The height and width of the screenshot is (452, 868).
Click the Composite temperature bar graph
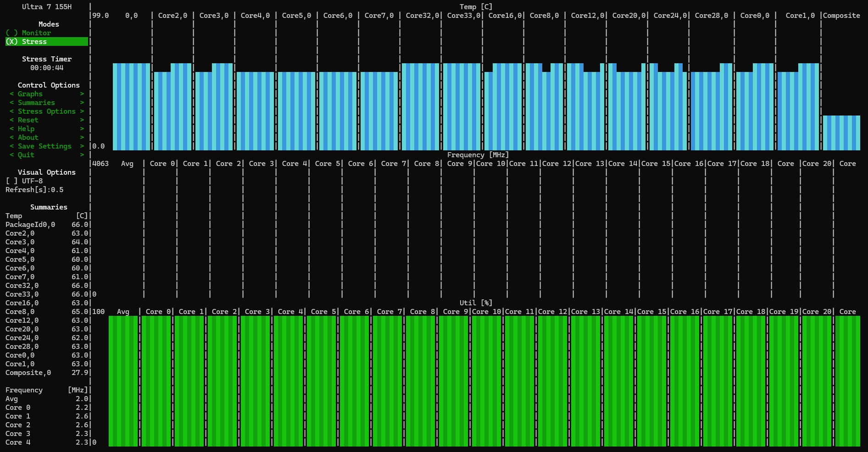841,133
